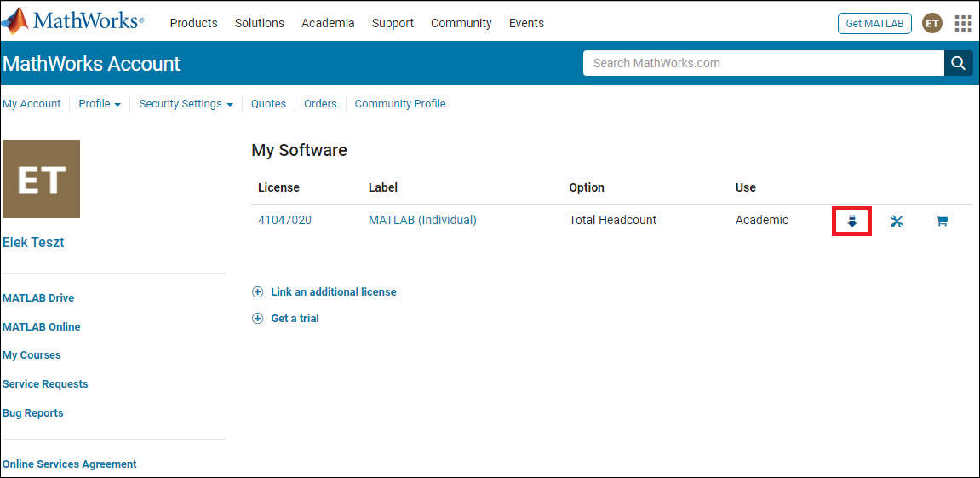The height and width of the screenshot is (478, 980).
Task: Open the manage license wrench icon
Action: (x=897, y=222)
